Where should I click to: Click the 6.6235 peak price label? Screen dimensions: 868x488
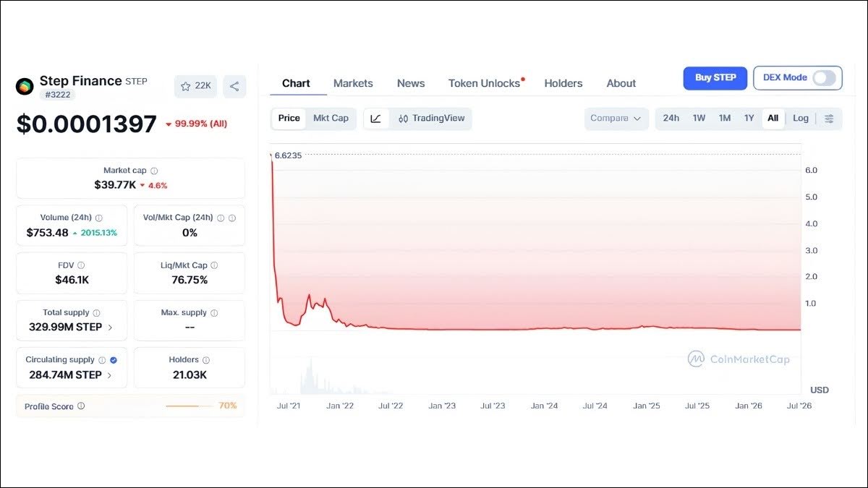289,155
